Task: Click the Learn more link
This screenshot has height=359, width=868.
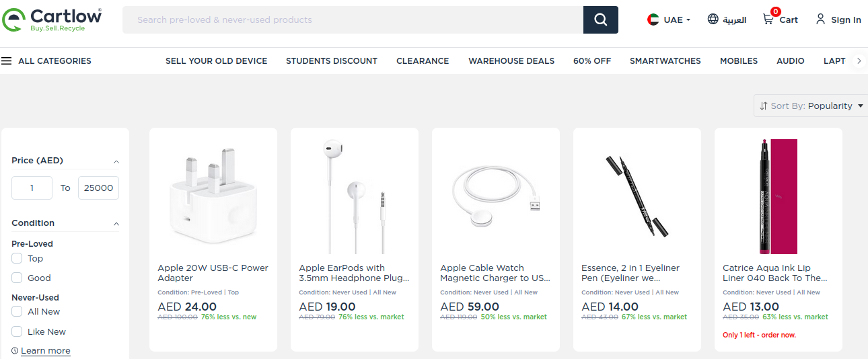Action: (45, 351)
